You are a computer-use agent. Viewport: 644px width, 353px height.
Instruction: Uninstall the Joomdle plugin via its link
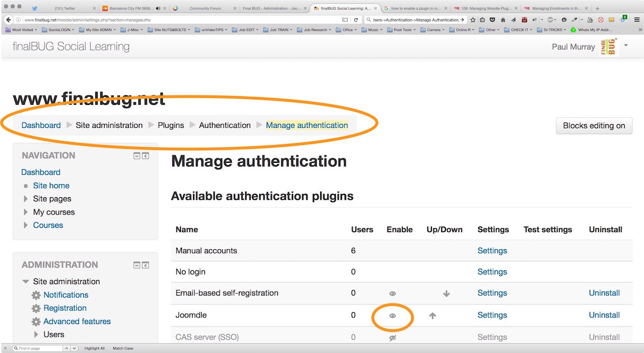pyautogui.click(x=604, y=315)
